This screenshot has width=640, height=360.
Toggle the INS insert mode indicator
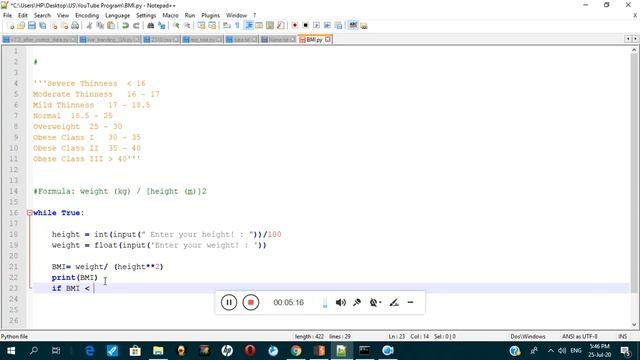tap(622, 337)
